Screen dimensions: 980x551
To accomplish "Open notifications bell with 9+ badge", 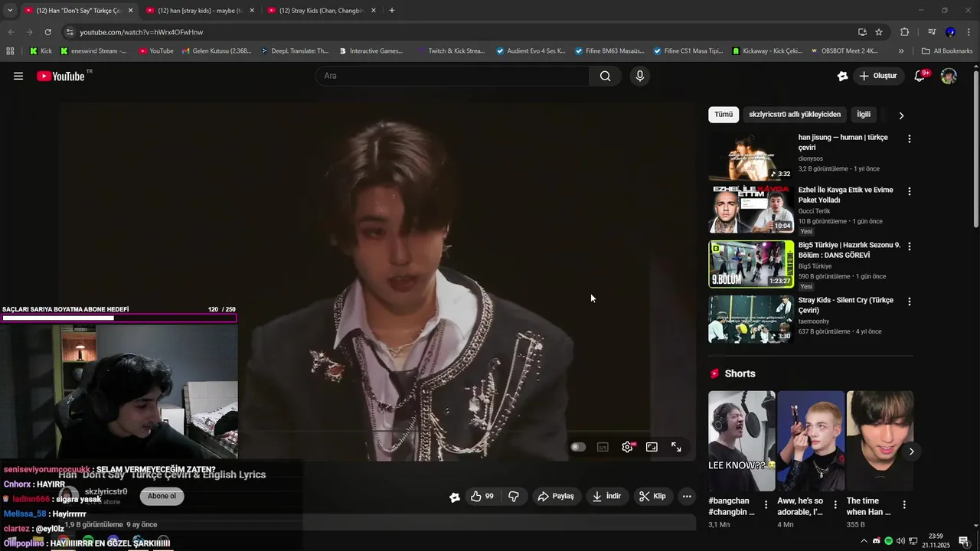I will [920, 76].
